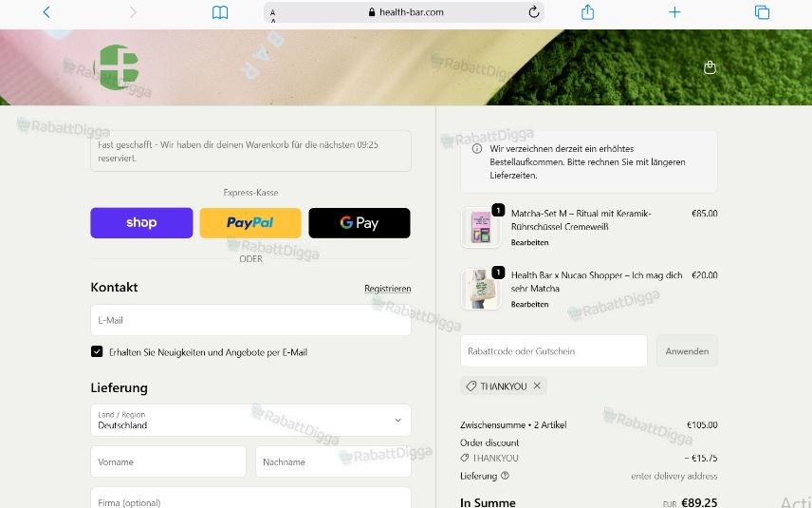Expand the Land / Region dropdown
The width and height of the screenshot is (812, 508).
click(250, 420)
